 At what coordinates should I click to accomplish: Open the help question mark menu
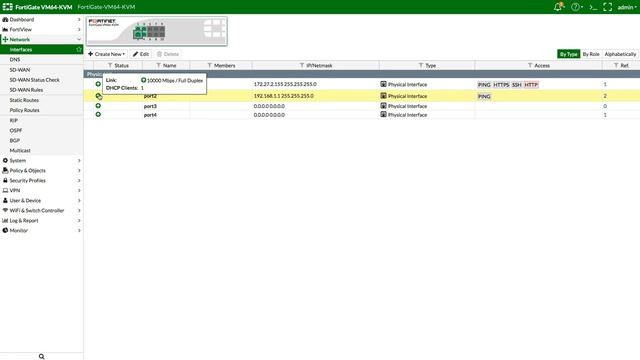(x=576, y=7)
